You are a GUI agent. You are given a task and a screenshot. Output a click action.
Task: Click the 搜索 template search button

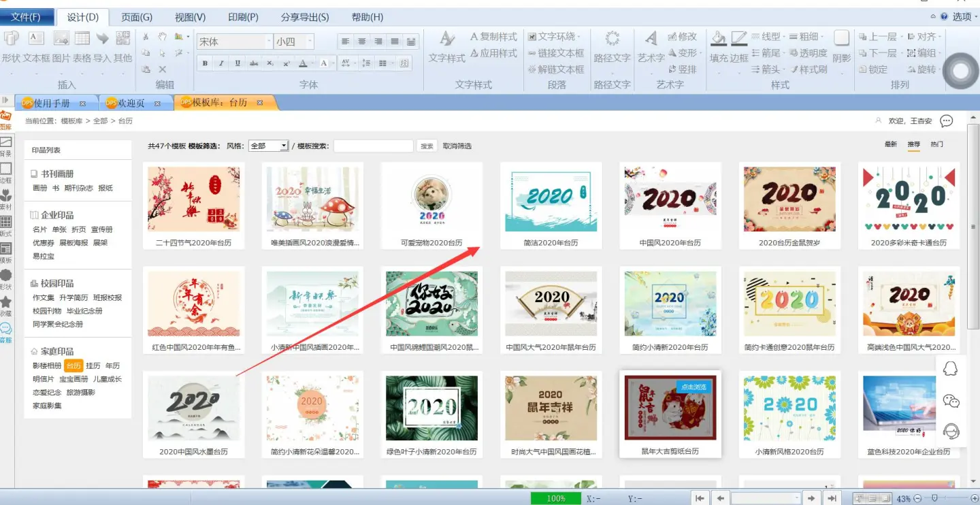click(427, 146)
